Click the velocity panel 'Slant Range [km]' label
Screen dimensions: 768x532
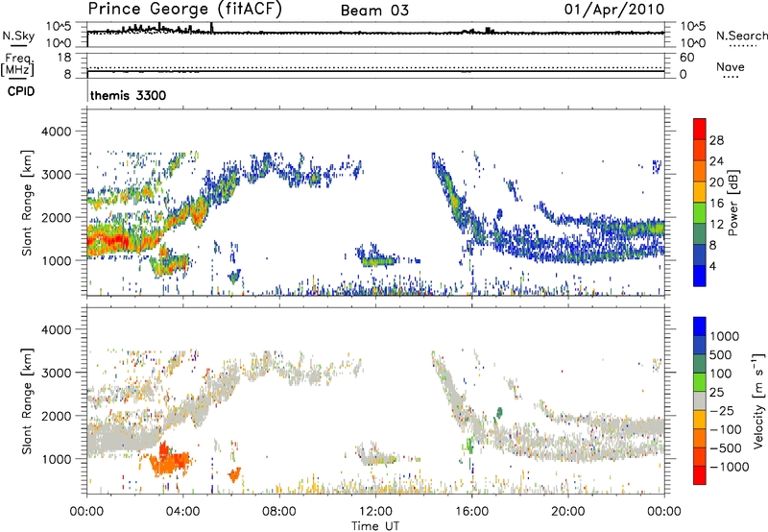point(27,401)
